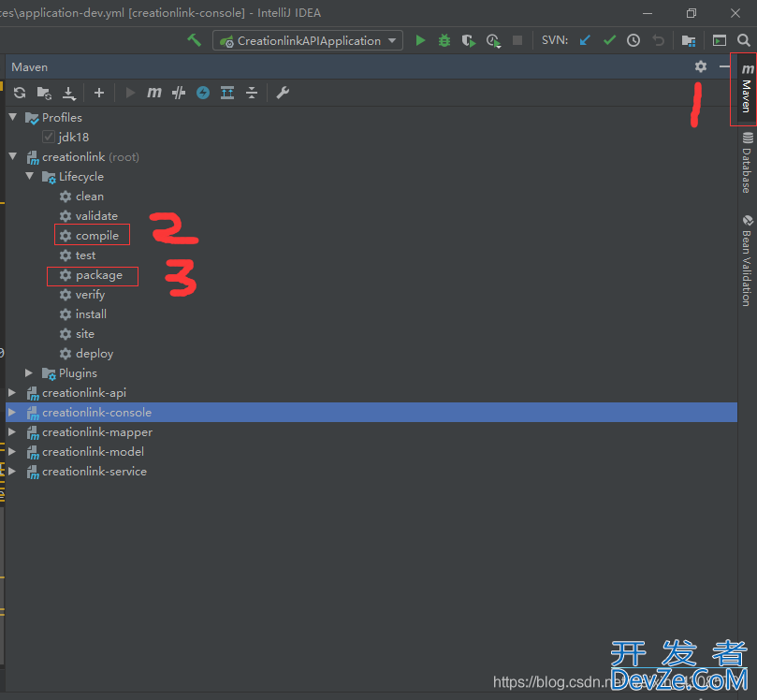Select the creationlink-model tree row

tap(371, 452)
